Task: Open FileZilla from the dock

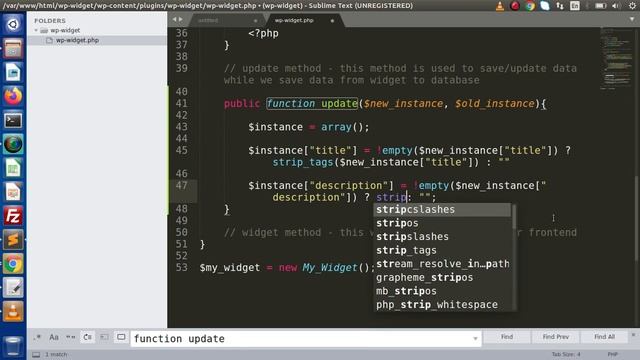Action: [x=13, y=216]
